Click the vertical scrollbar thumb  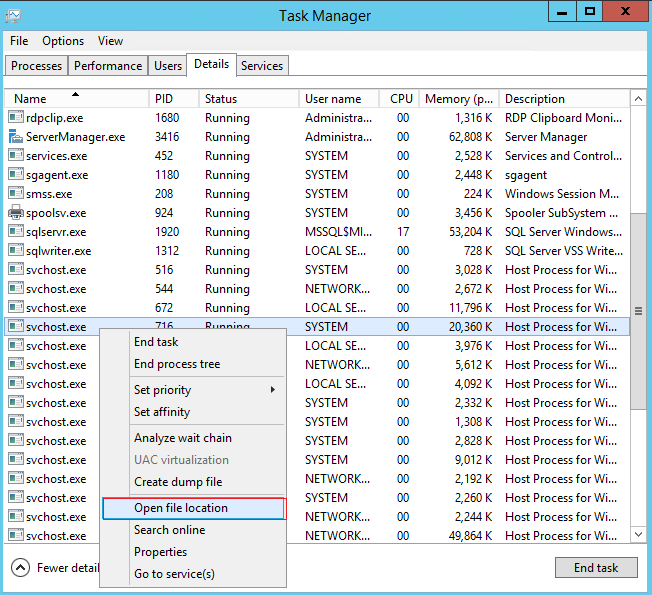click(638, 311)
